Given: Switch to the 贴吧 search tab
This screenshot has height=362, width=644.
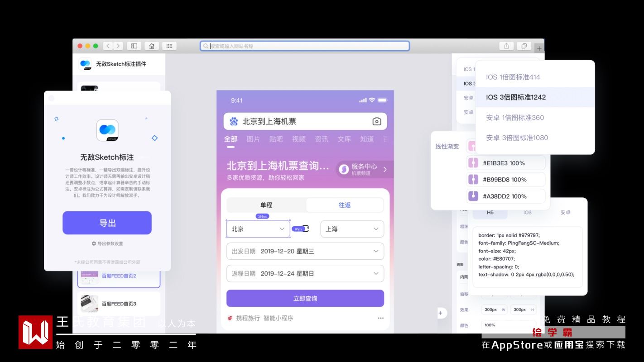Looking at the screenshot, I should (276, 139).
